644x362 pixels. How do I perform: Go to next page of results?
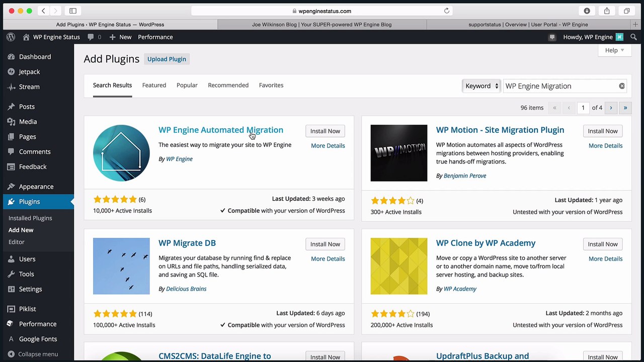pyautogui.click(x=611, y=108)
